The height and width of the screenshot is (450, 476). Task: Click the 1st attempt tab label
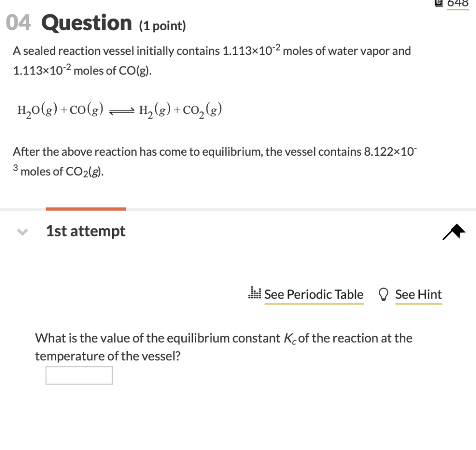[85, 231]
